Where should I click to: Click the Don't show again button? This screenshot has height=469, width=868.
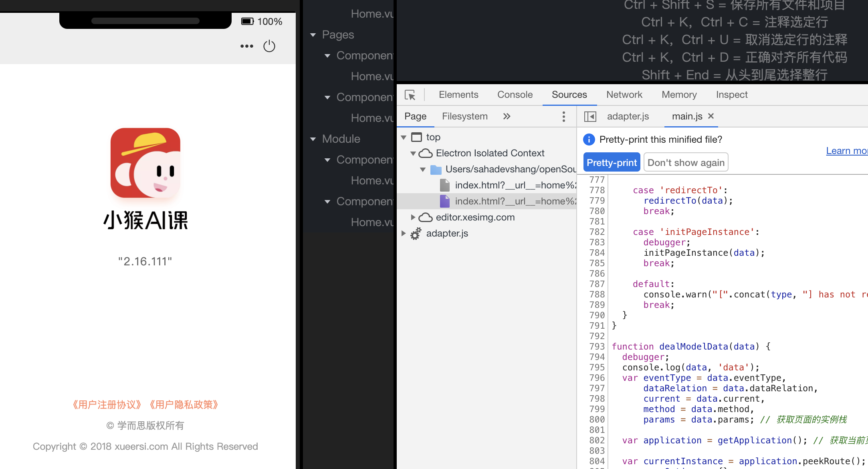coord(686,162)
